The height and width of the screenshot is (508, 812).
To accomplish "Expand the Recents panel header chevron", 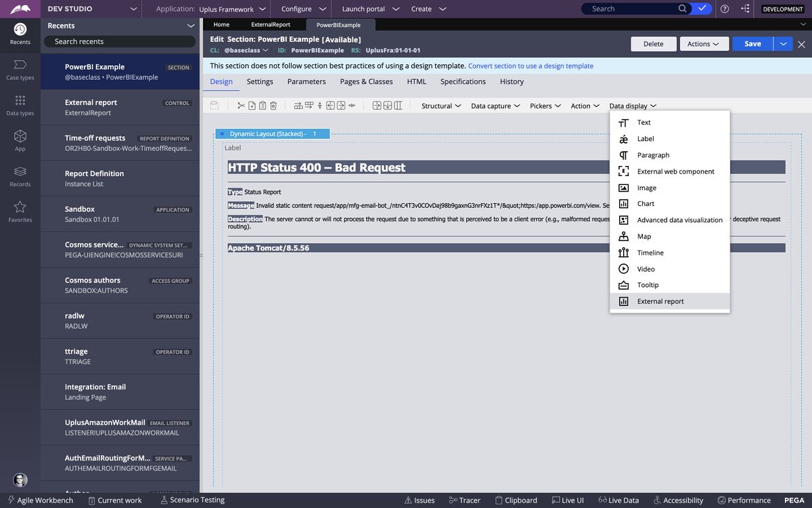I will coord(191,26).
